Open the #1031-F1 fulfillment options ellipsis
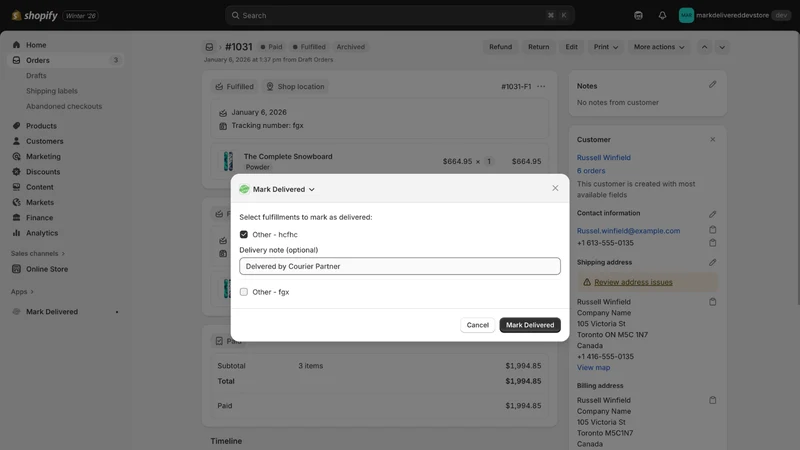This screenshot has height=450, width=800. coord(541,86)
